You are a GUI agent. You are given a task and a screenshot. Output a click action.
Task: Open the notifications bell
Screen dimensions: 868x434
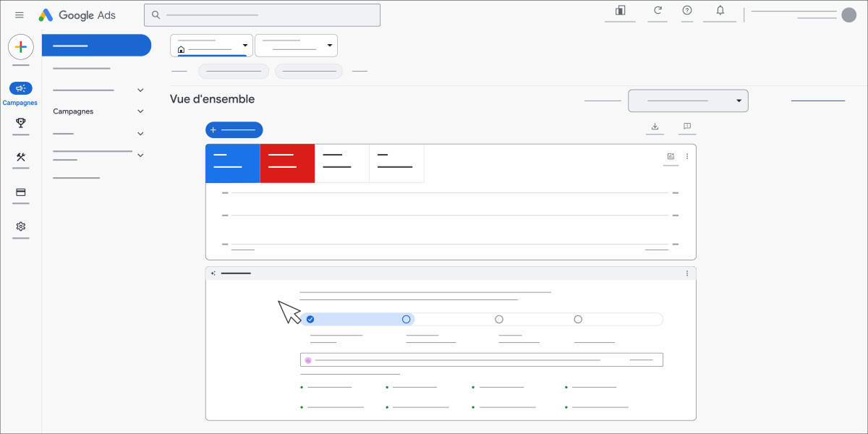tap(720, 10)
